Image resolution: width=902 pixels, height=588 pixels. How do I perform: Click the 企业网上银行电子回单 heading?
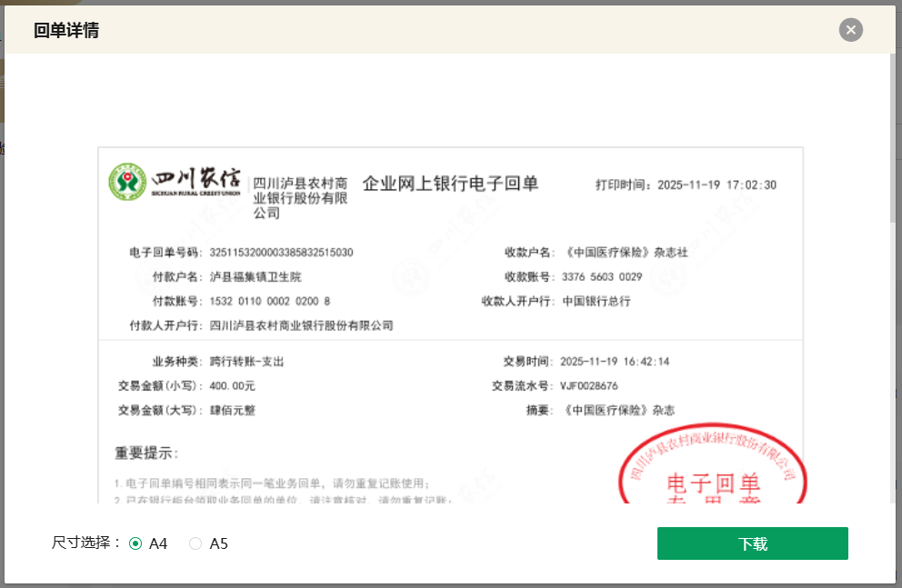point(450,184)
